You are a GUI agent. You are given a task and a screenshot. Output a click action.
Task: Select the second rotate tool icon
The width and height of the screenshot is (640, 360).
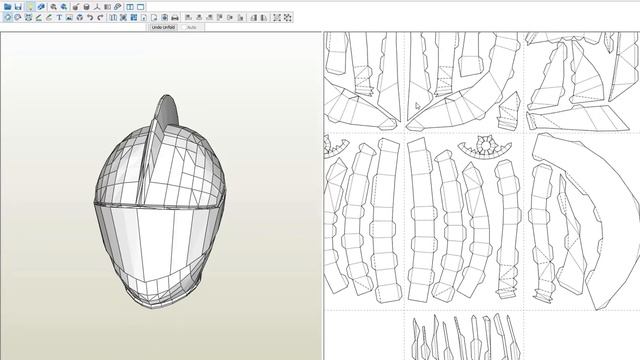(x=18, y=18)
